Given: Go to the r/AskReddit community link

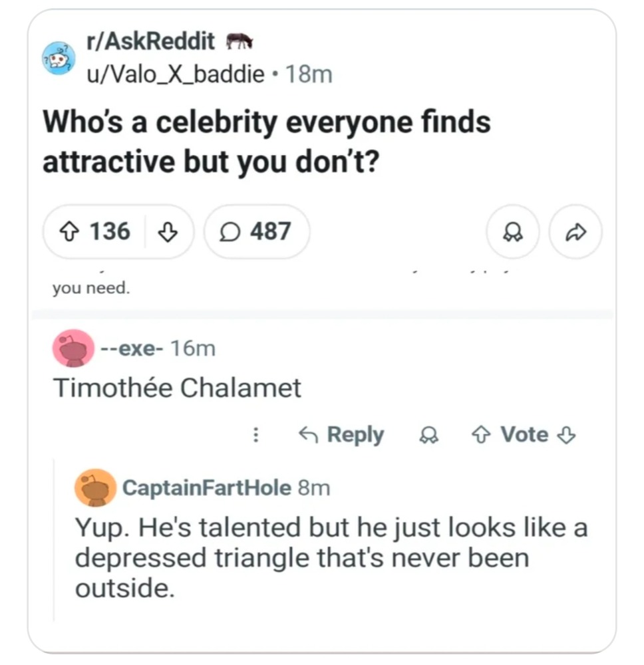Looking at the screenshot, I should click(x=151, y=41).
